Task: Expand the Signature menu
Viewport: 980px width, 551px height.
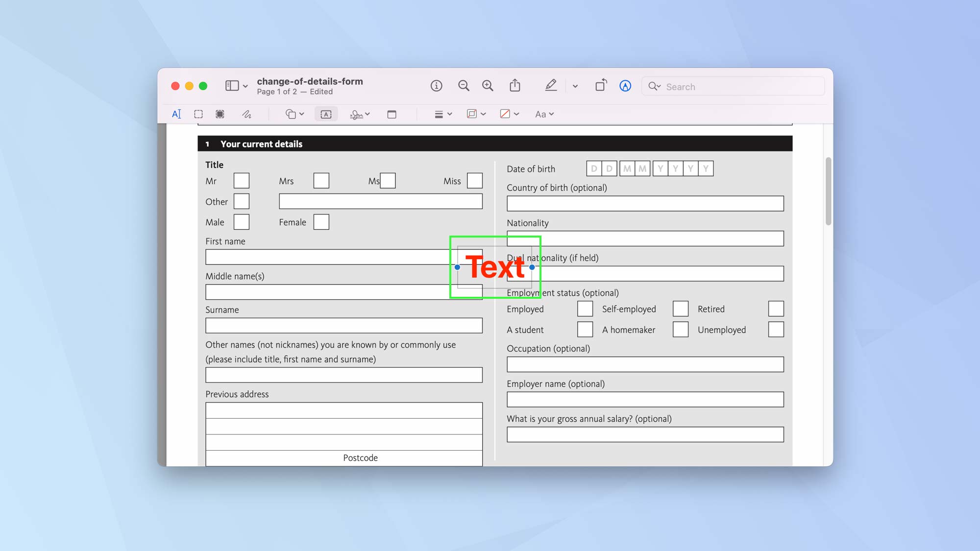Action: (359, 114)
